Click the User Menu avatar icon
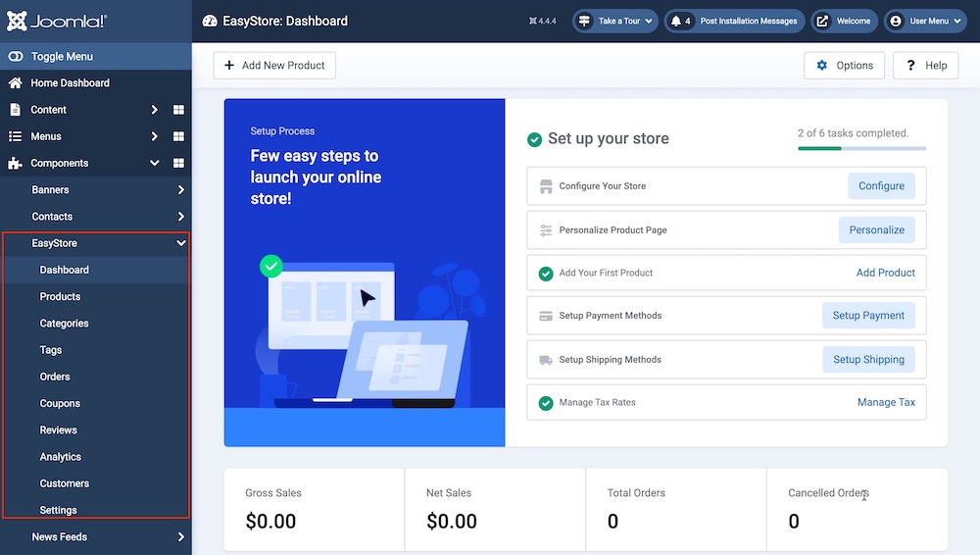The height and width of the screenshot is (555, 980). 896,22
